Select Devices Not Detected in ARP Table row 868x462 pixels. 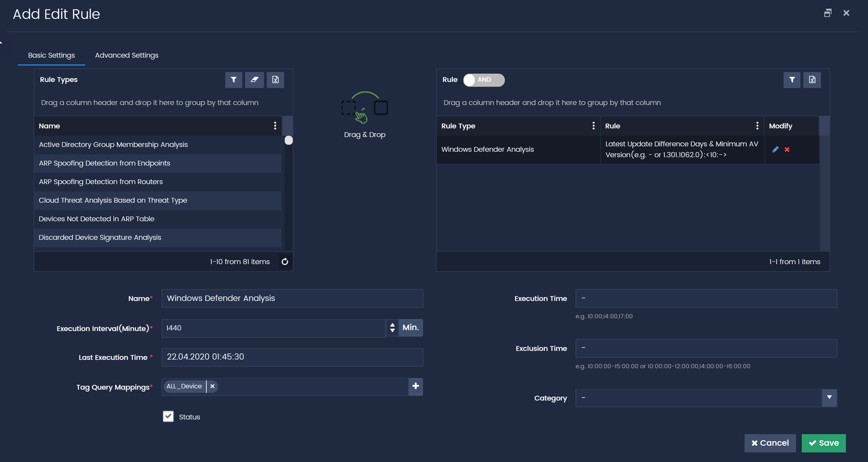[x=157, y=219]
